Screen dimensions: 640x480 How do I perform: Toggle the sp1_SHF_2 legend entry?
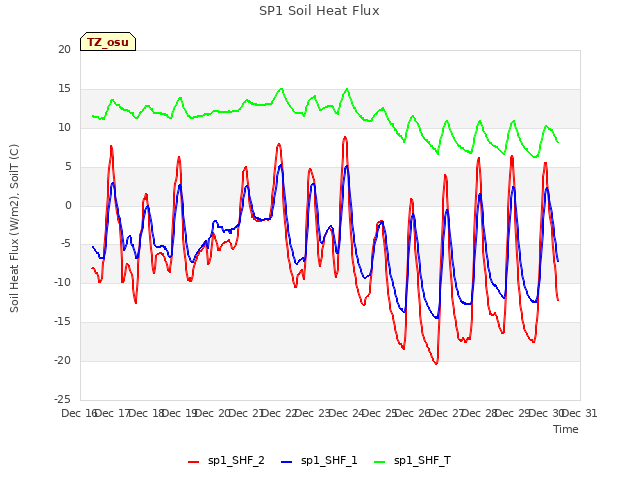pos(226,461)
